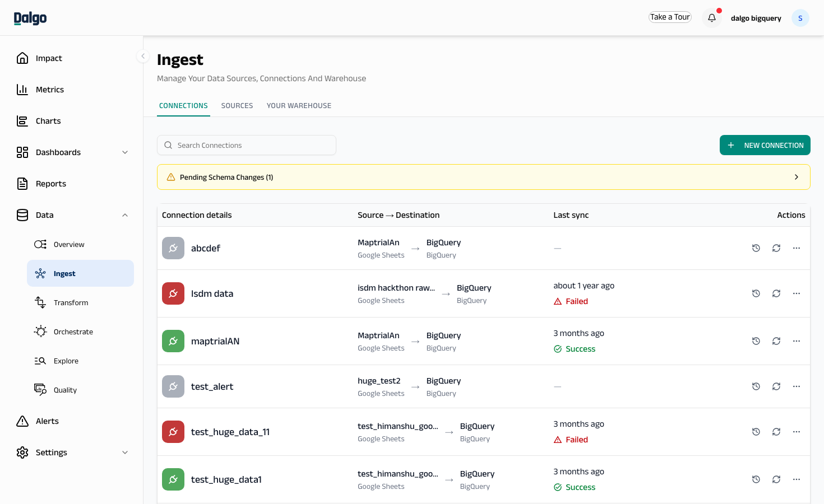
Task: Open Transform under Data
Action: tap(80, 302)
